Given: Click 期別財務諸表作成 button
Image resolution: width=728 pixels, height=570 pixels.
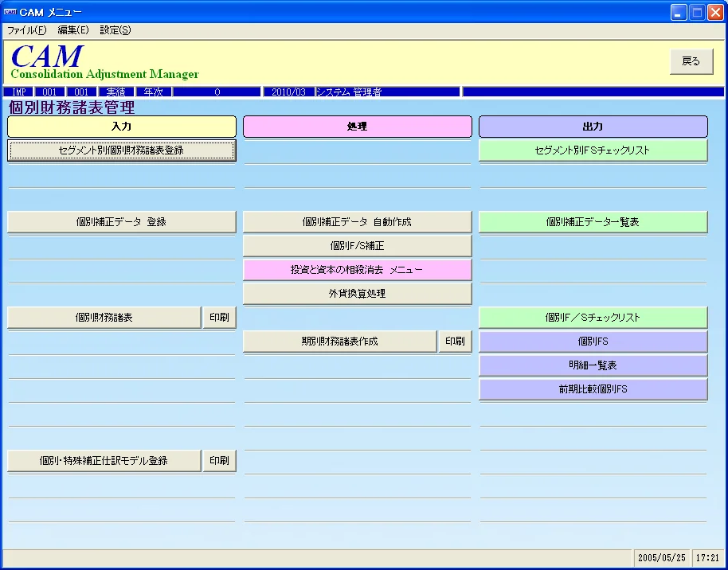Looking at the screenshot, I should coord(340,342).
